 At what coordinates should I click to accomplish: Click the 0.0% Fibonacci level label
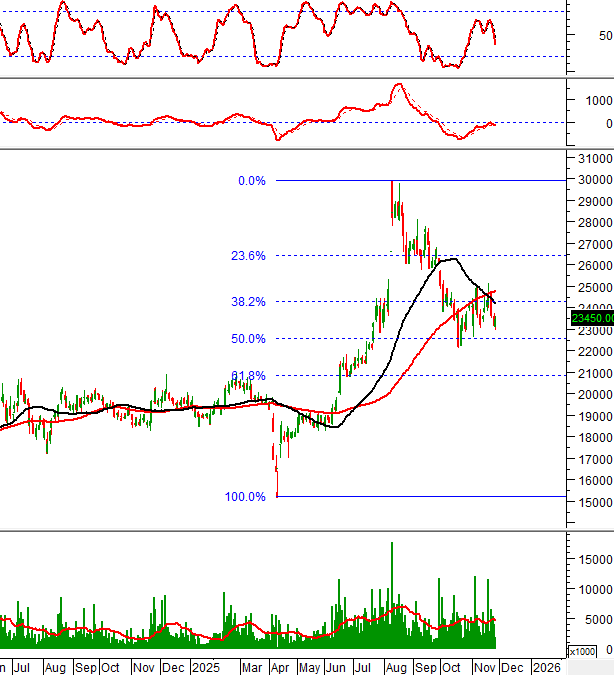pos(252,181)
